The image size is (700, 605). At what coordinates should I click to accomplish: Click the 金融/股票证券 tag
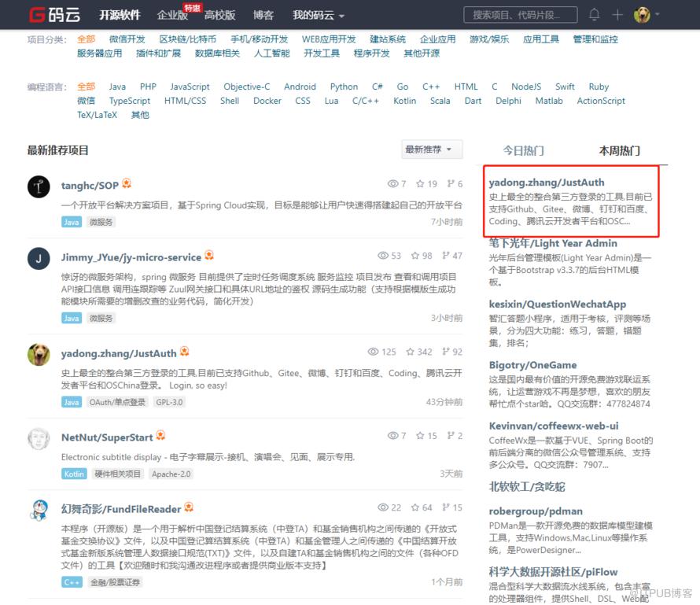click(115, 582)
